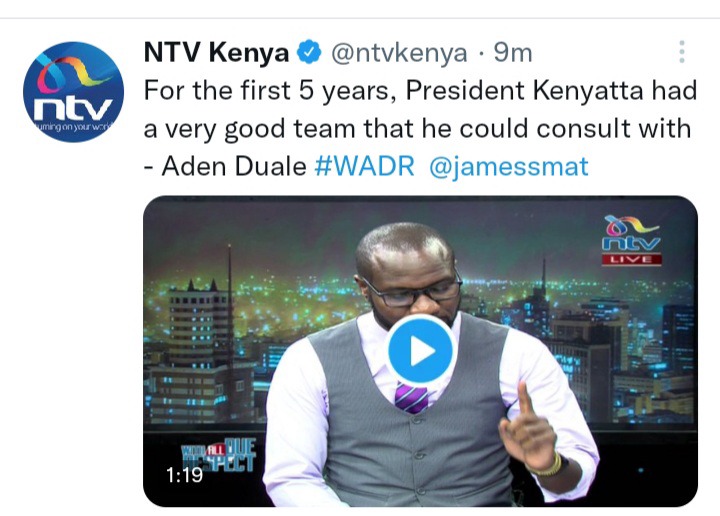Click the ntv wordmark inside the avatar

coord(73,109)
